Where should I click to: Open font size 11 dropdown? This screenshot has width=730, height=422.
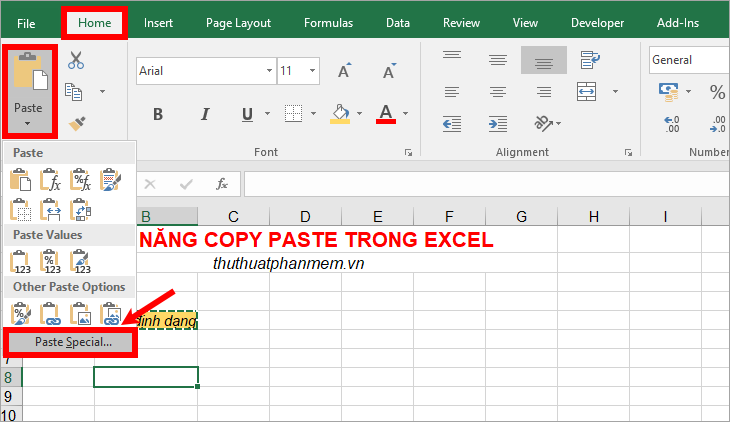click(x=312, y=71)
